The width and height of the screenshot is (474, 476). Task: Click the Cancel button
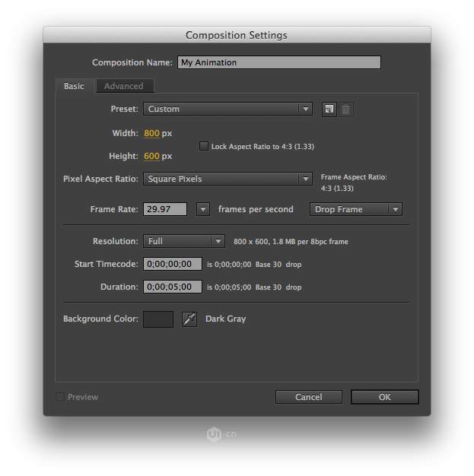click(309, 397)
